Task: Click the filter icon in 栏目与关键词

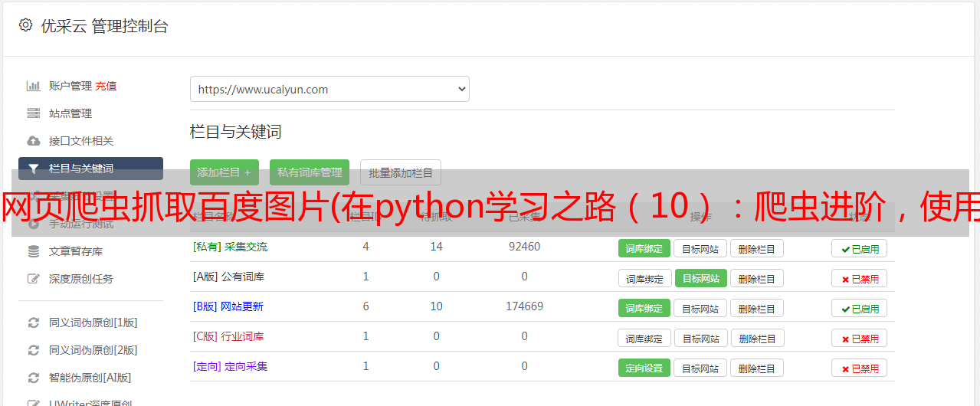Action: pyautogui.click(x=33, y=169)
